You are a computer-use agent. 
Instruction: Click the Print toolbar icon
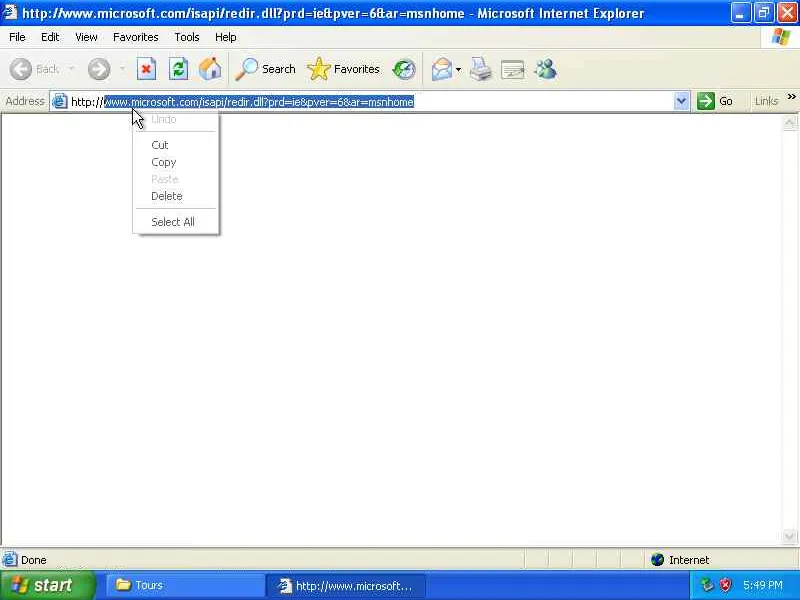point(481,69)
